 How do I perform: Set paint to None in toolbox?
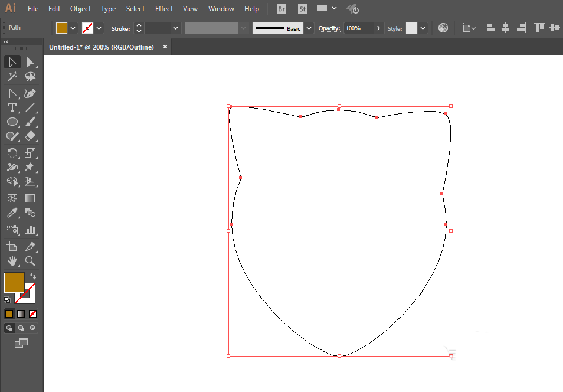[33, 313]
